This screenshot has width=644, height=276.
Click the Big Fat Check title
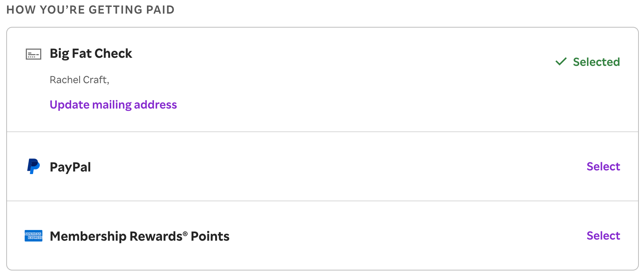[91, 54]
